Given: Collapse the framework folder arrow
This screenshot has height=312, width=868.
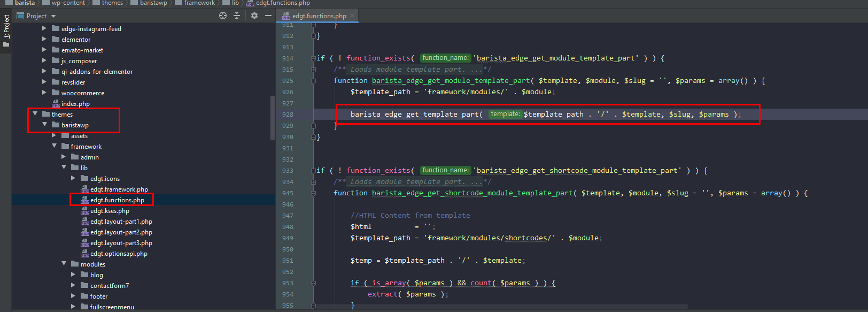Looking at the screenshot, I should (x=54, y=146).
